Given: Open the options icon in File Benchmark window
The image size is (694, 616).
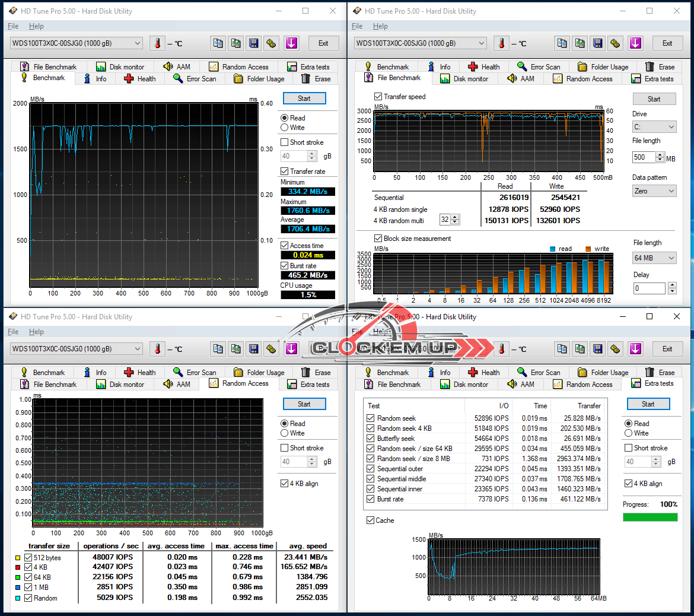Looking at the screenshot, I should click(x=615, y=43).
